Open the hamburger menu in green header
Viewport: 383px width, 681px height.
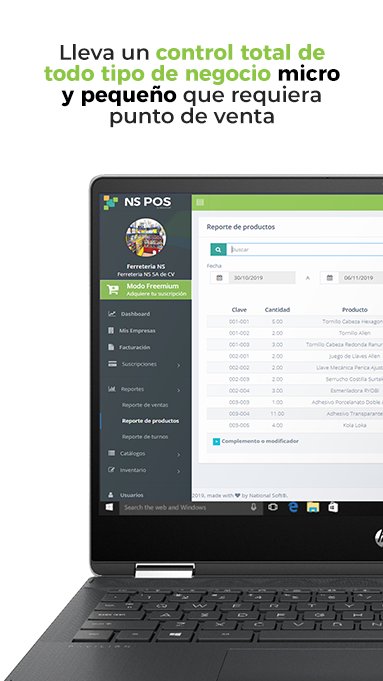click(x=200, y=202)
